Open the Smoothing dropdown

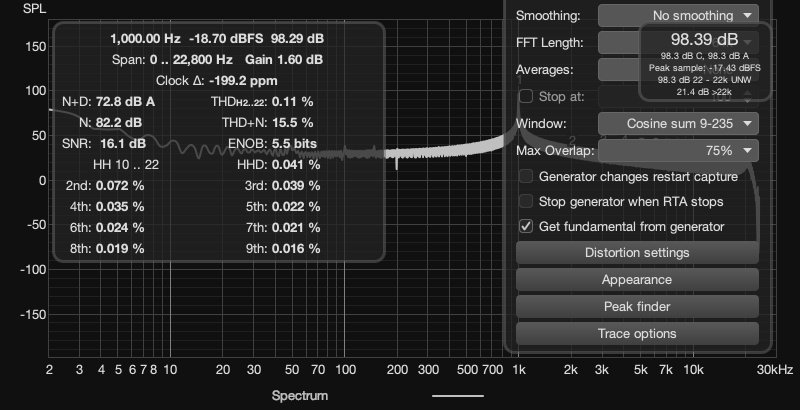[x=678, y=15]
